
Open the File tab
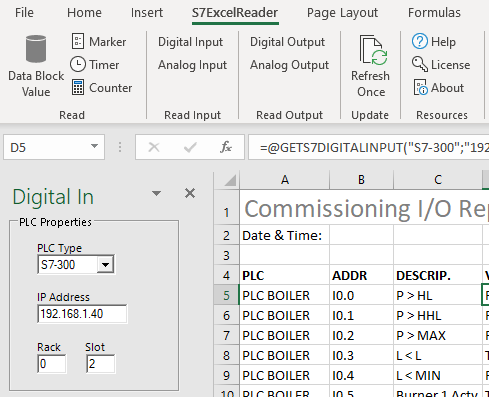coord(24,13)
